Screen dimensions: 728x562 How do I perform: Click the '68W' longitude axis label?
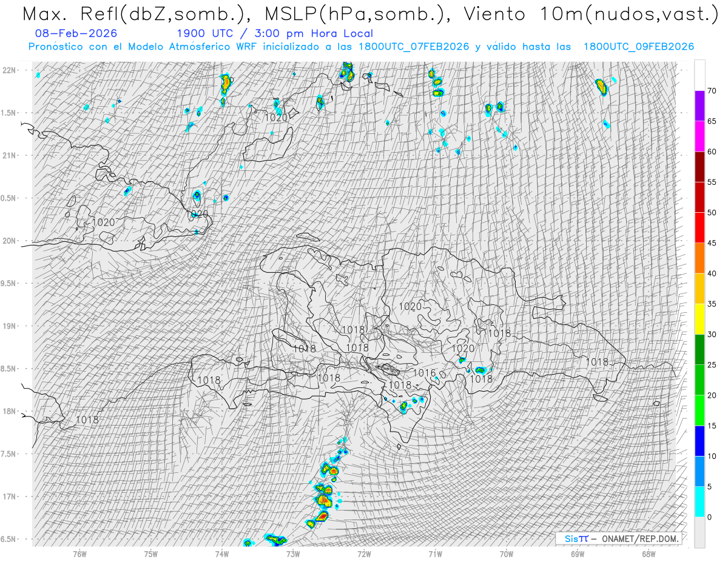click(648, 554)
